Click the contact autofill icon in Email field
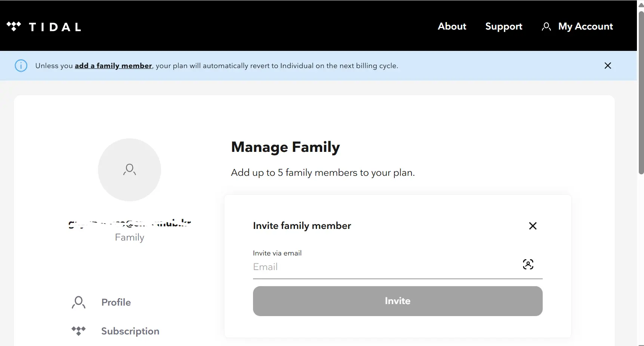Viewport: 644px width, 346px height. pyautogui.click(x=528, y=264)
